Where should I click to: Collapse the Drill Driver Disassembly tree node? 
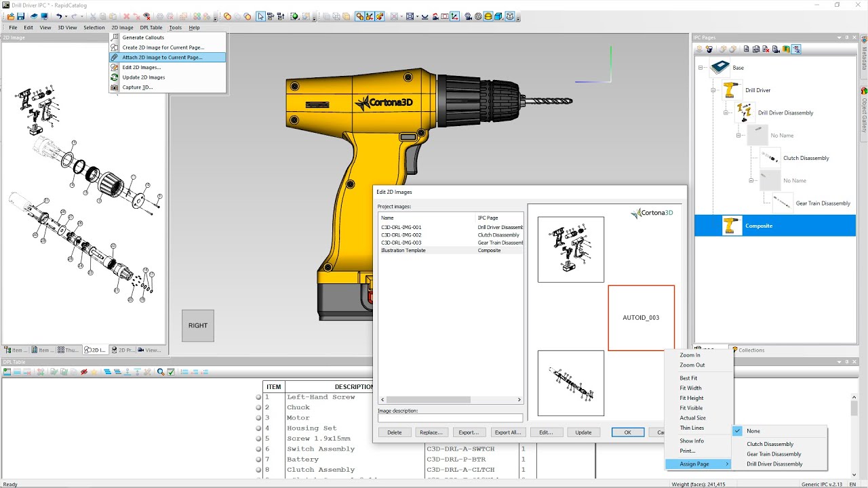point(726,113)
